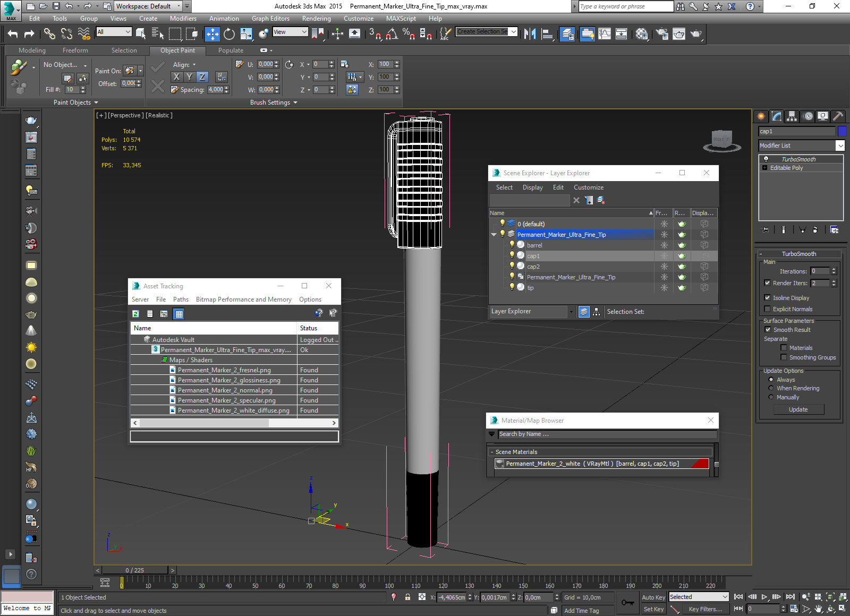Toggle the Smooth Result checkbox
This screenshot has height=616, width=850.
pyautogui.click(x=768, y=330)
